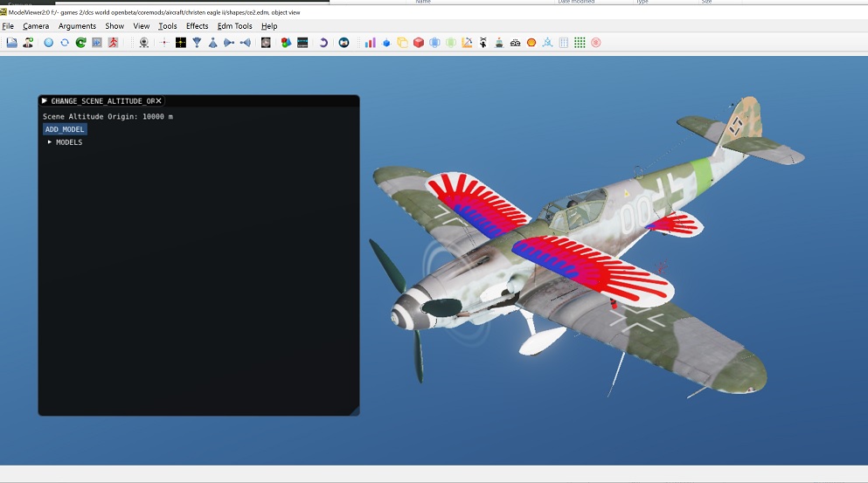Open the Tools menu
Viewport: 868px width, 483px height.
click(167, 26)
